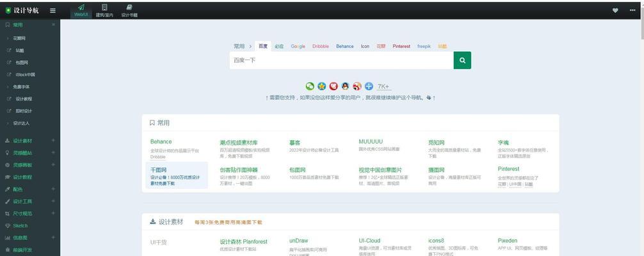
Task: Expand 信息图 with its plus icon
Action: 53,237
